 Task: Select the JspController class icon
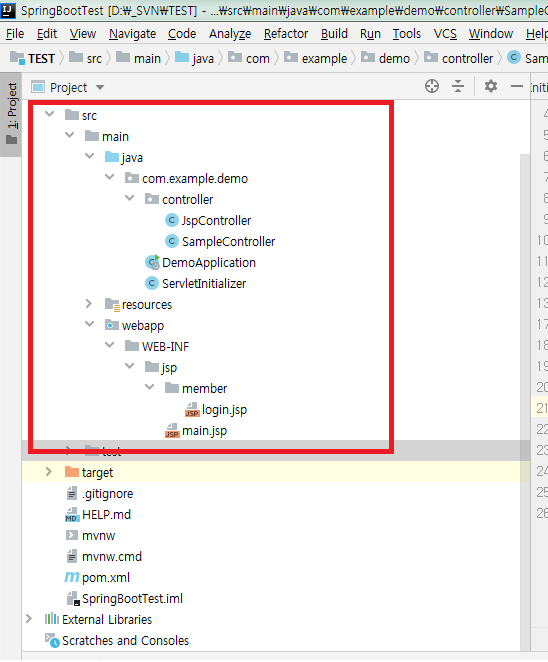(x=171, y=220)
